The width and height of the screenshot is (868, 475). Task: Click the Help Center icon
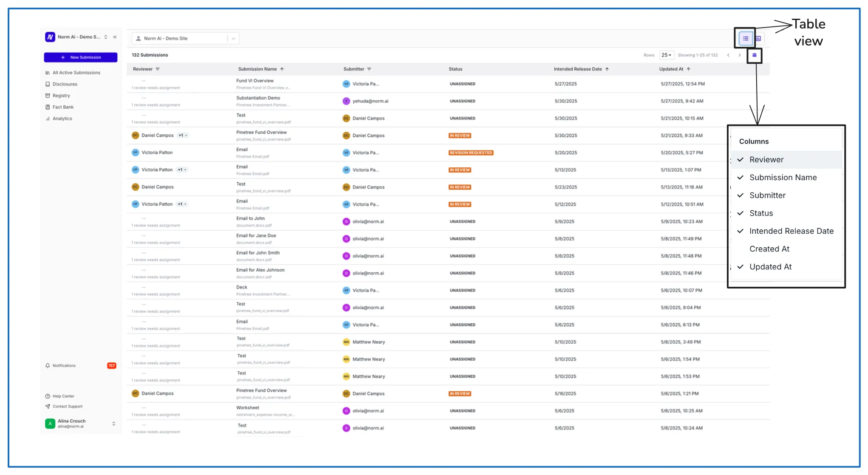point(48,396)
